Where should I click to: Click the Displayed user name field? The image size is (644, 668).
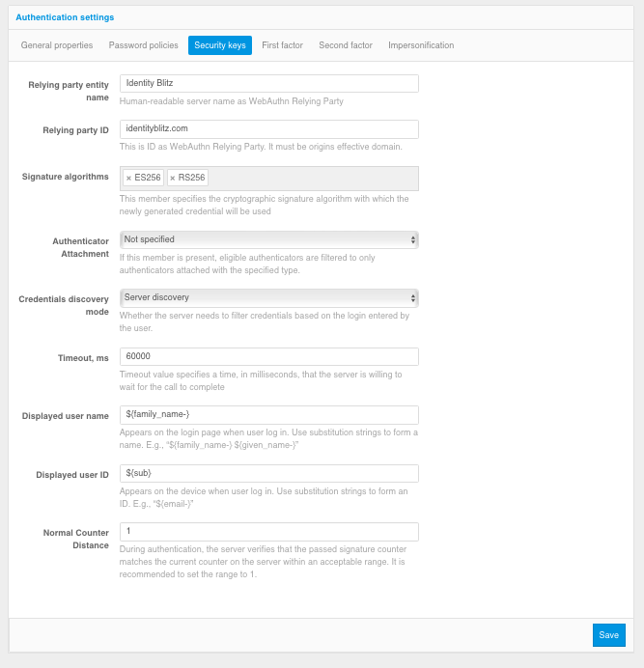click(269, 415)
